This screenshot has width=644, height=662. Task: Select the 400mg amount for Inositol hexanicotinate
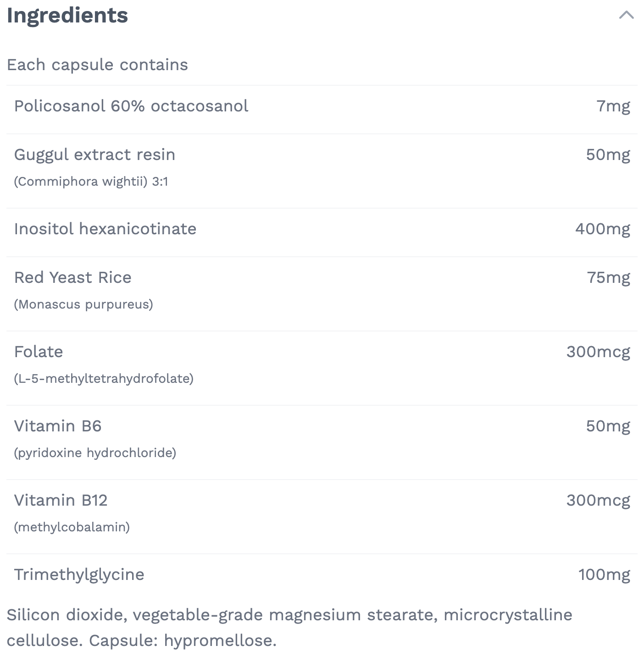603,229
